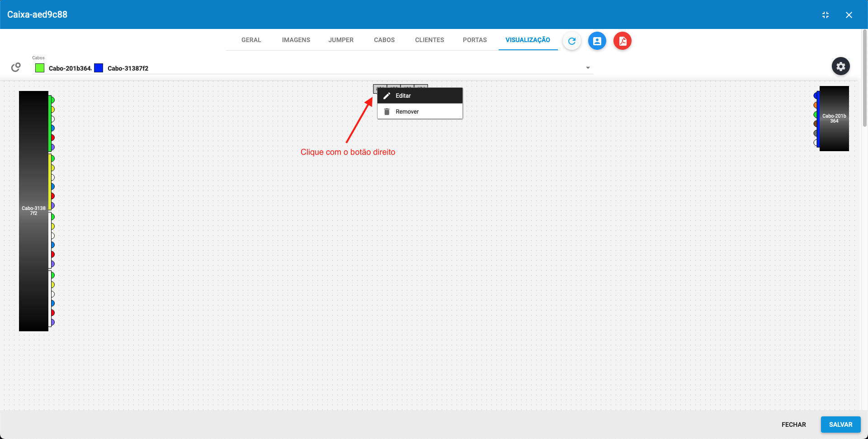
Task: Click the Cabo-31387f2 chip in selector
Action: (x=121, y=68)
